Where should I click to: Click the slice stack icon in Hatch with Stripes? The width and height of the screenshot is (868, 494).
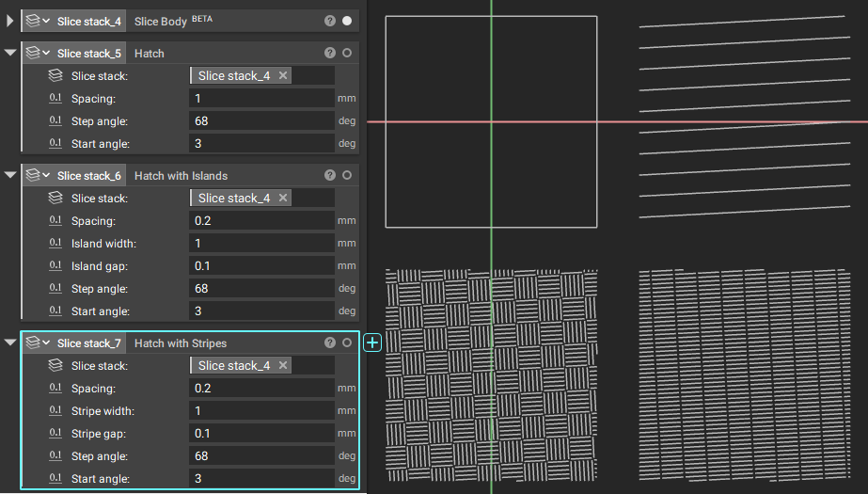click(x=55, y=365)
